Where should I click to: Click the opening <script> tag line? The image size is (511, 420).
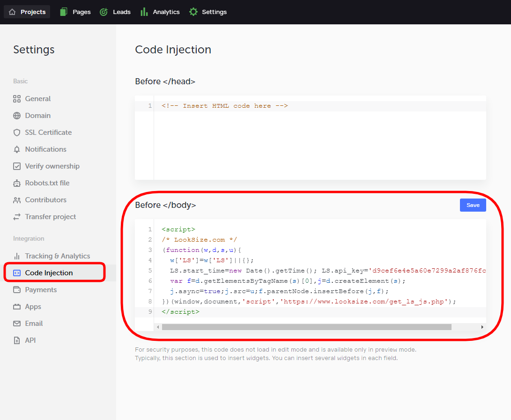click(x=178, y=230)
